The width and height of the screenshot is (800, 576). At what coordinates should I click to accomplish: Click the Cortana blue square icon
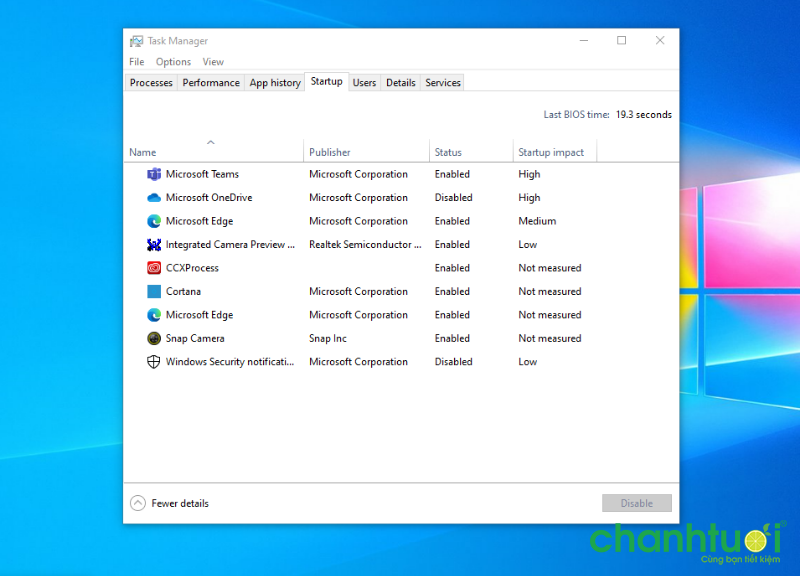tap(154, 291)
